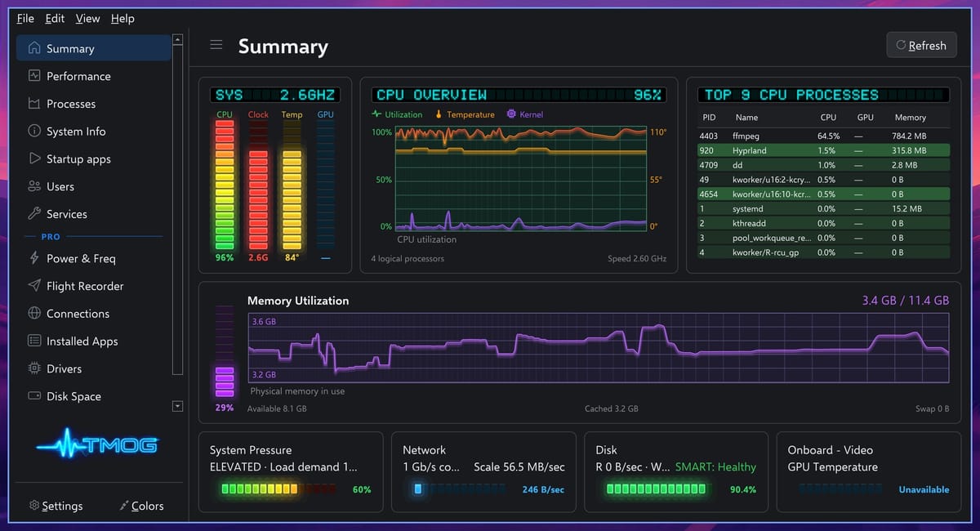
Task: Click the sidebar scrollbar track
Action: point(178,211)
